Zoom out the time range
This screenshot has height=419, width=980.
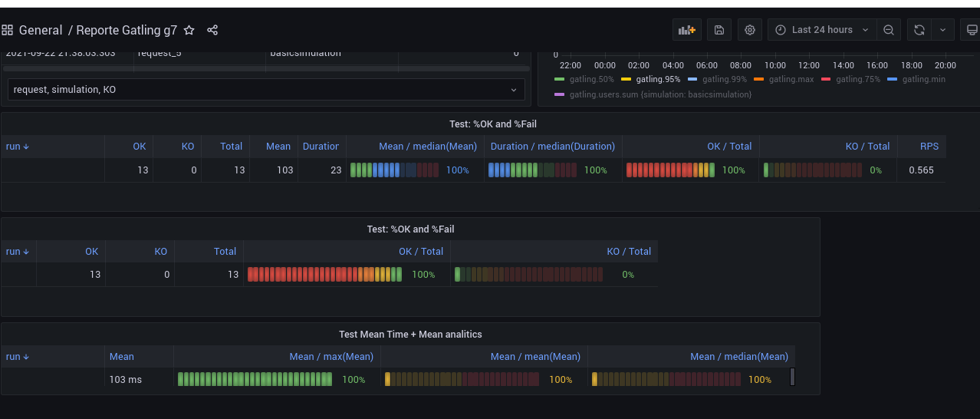(x=888, y=30)
